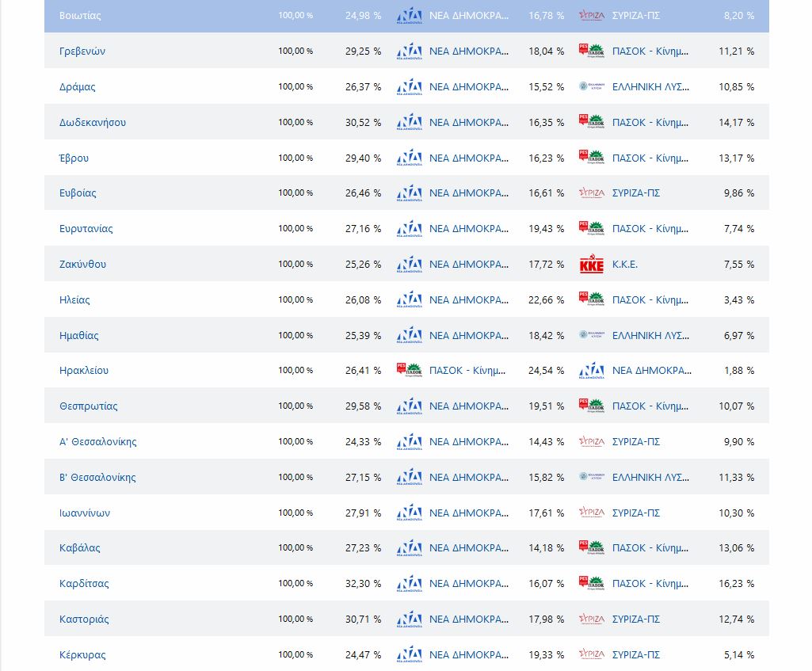Click Ελληνική Λύση logo in Ημαθίας row
The image size is (812, 671).
592,335
